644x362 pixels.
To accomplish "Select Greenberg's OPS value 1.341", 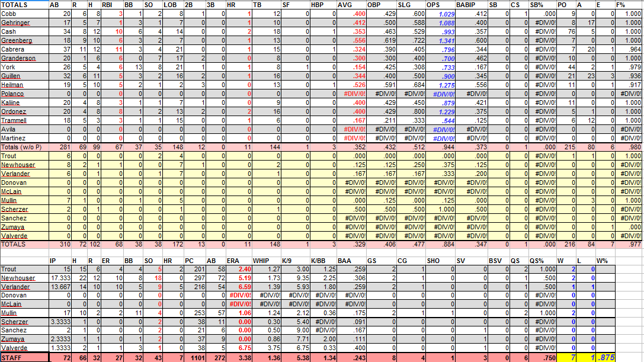I will click(x=441, y=40).
